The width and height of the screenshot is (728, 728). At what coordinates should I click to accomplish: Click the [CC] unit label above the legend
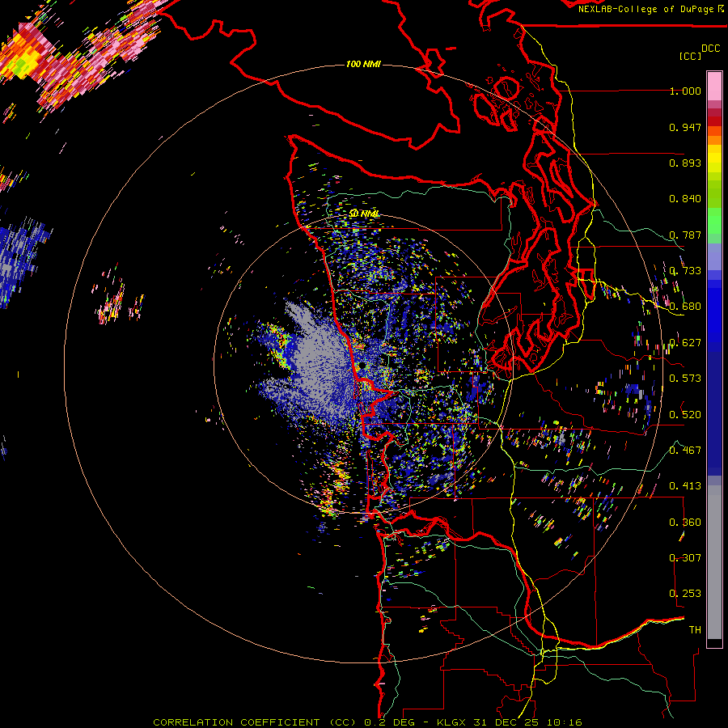[x=690, y=56]
